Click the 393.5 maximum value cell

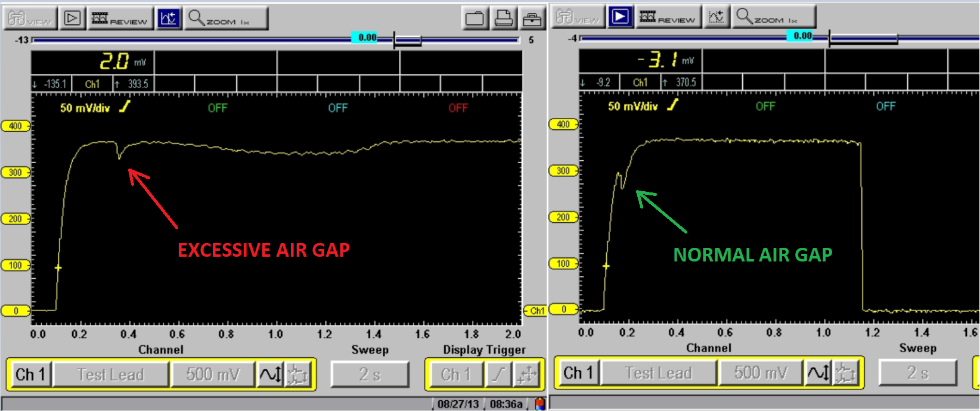click(134, 84)
